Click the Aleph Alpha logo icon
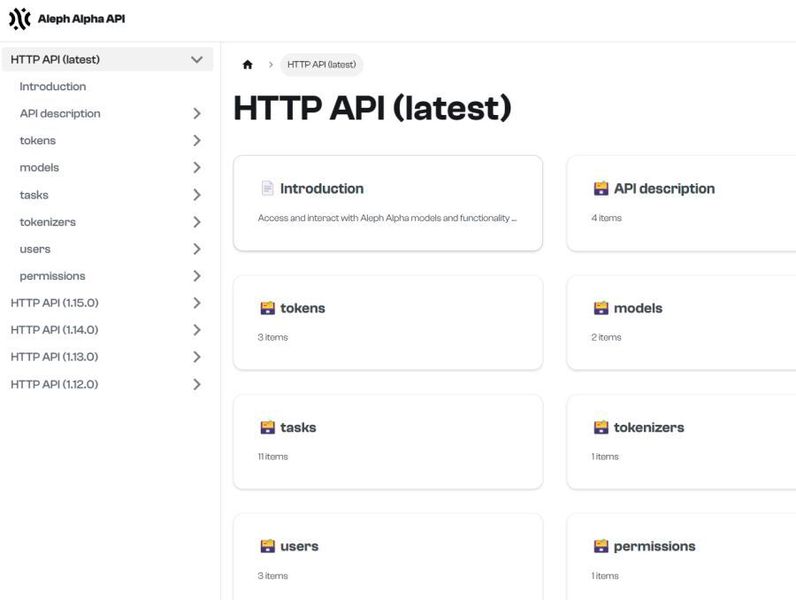Screen dimensions: 796x600 (20, 19)
